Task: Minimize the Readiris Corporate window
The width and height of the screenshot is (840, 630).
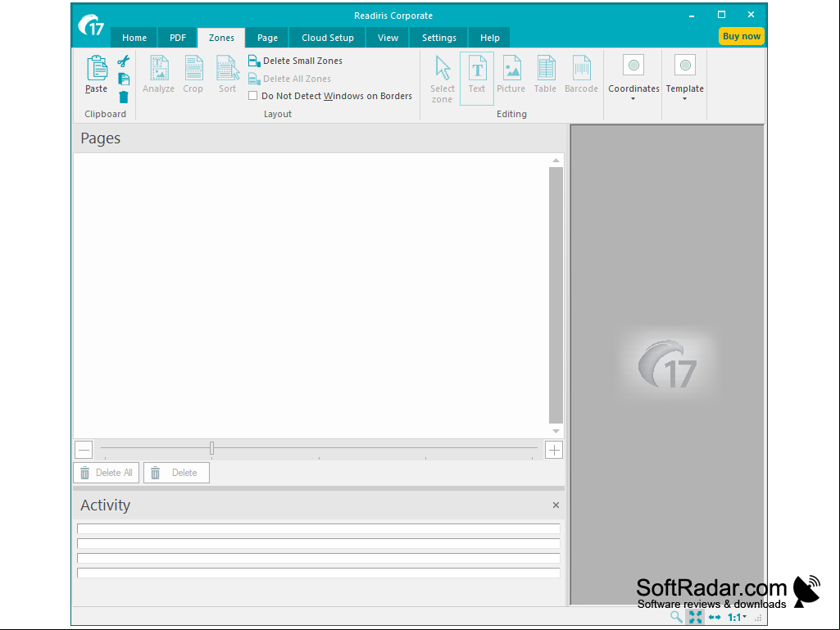Action: pos(692,16)
